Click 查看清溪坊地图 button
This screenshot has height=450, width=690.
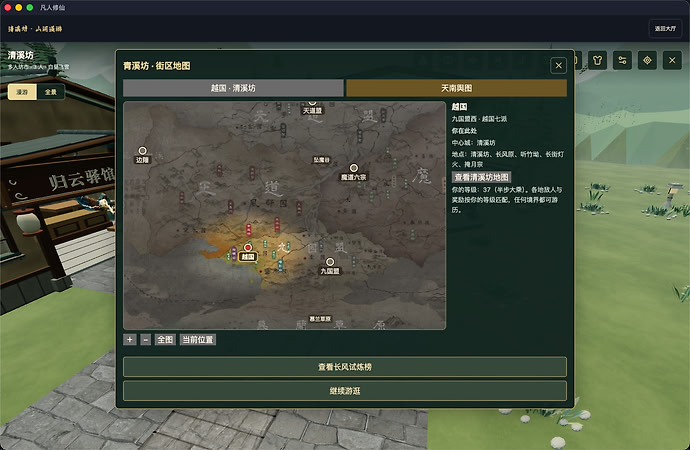pyautogui.click(x=481, y=177)
